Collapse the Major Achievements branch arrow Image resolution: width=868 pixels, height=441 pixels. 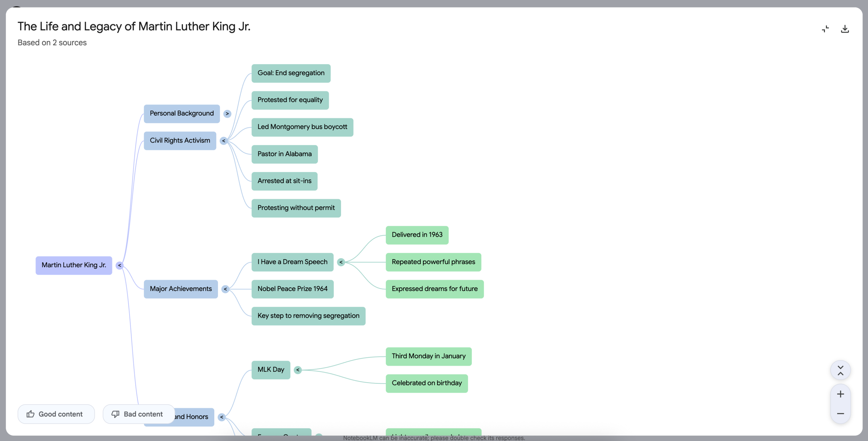tap(225, 289)
